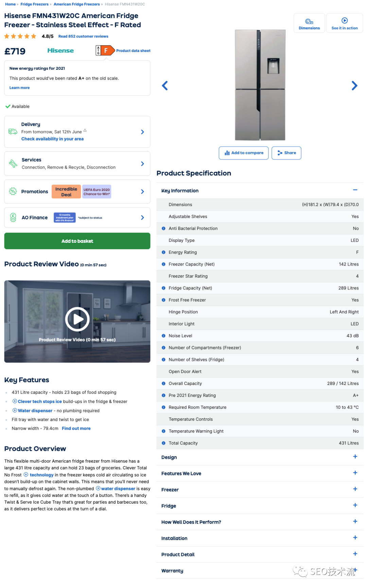Expand the Design specification section
Viewport: 367px width, 588px height.
(x=355, y=457)
